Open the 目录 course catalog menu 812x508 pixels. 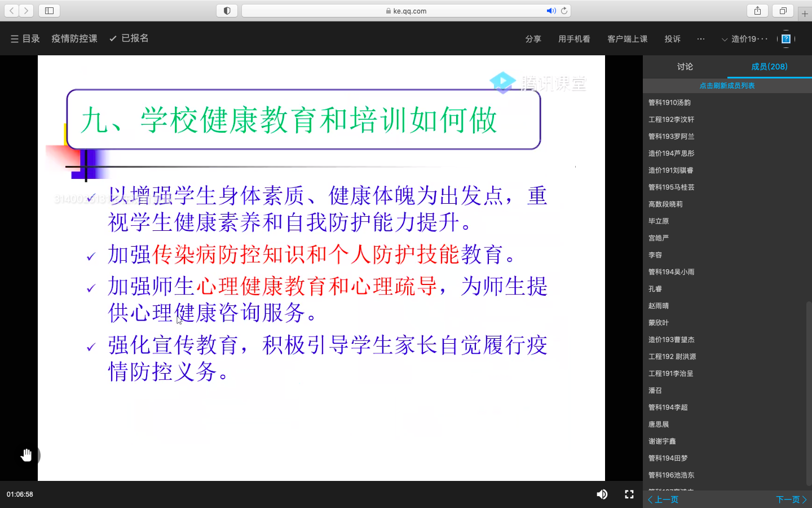click(25, 38)
